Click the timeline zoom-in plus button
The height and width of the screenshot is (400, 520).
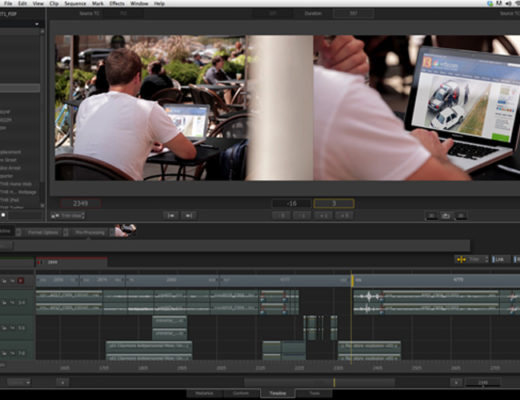(x=456, y=382)
